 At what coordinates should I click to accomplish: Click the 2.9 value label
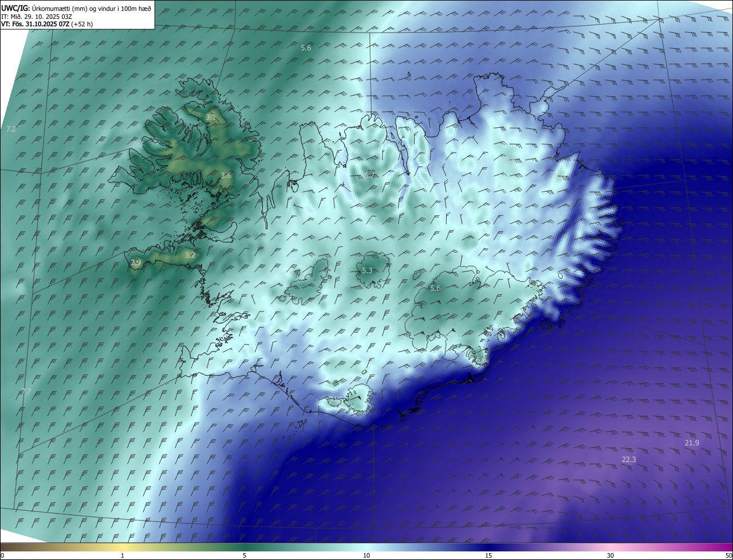pyautogui.click(x=136, y=263)
